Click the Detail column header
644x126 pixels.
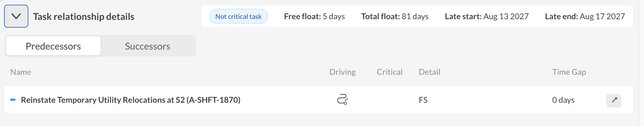[x=429, y=72]
